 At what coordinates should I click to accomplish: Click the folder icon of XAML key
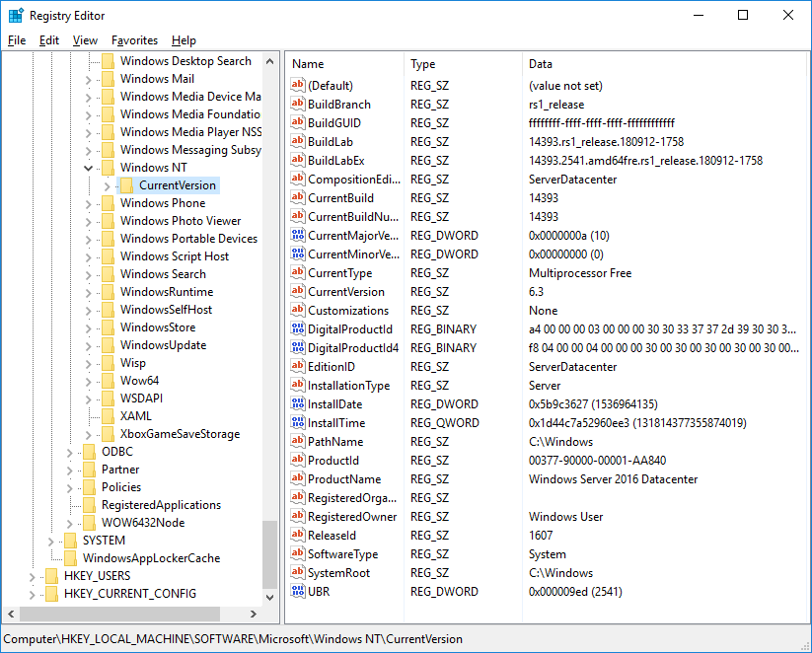coord(108,416)
